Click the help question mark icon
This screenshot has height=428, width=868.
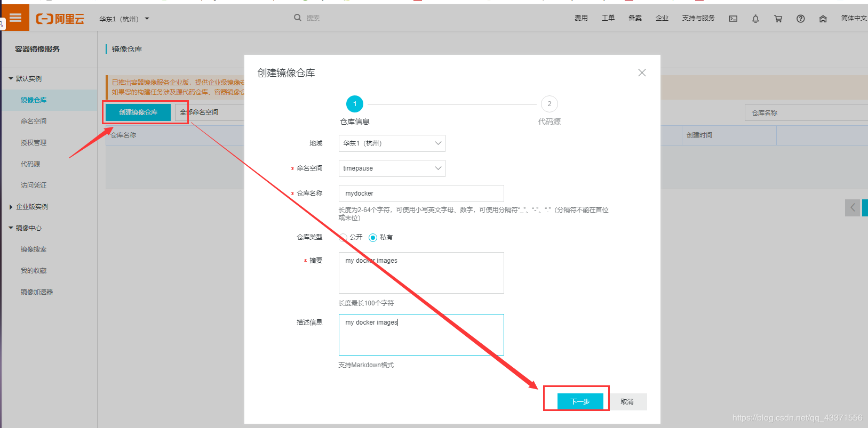(x=800, y=19)
